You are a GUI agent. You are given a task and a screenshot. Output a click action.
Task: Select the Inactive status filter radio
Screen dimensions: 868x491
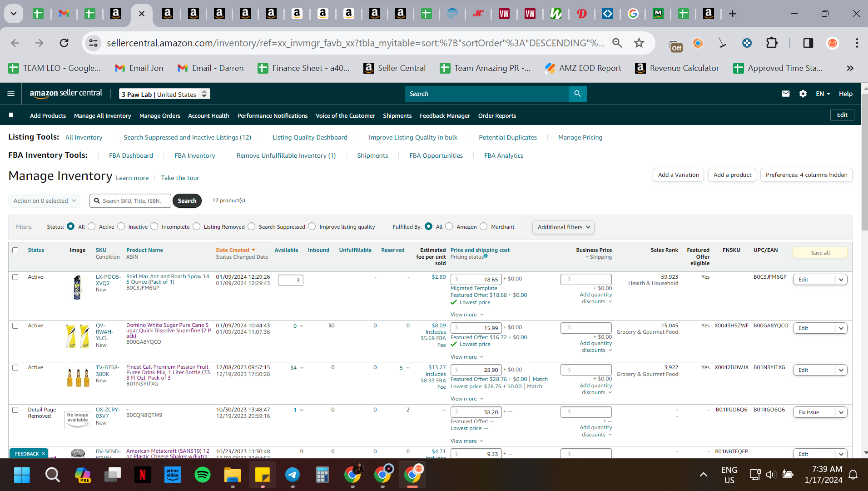click(121, 226)
